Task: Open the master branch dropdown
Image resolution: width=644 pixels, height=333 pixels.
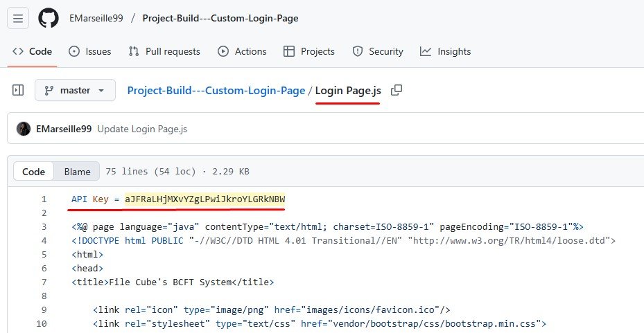Action: coord(75,90)
